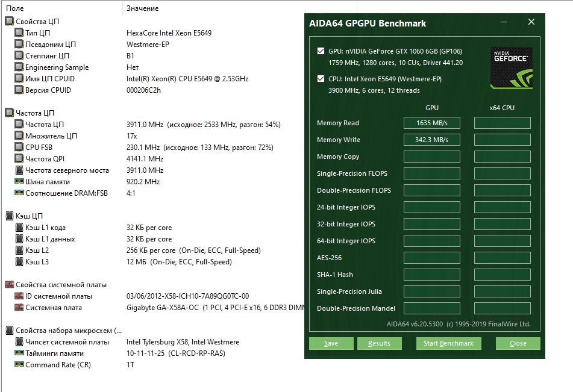Click the Кэш L2 chip icon

(x=19, y=250)
